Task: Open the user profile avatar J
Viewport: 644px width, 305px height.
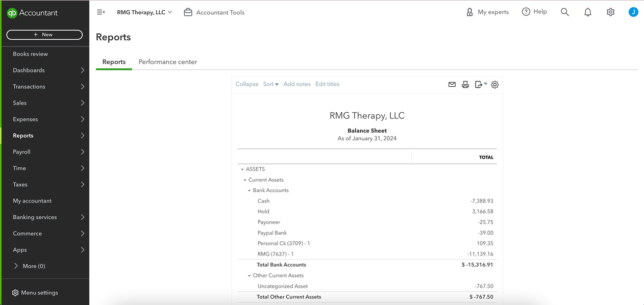Action: coord(633,12)
